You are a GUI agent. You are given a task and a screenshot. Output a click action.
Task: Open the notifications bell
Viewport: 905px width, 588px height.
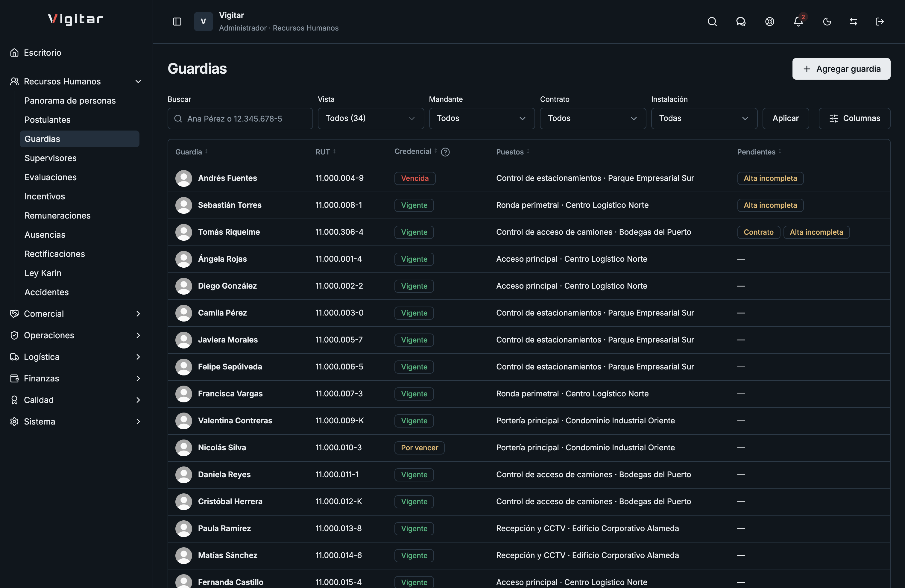click(798, 22)
